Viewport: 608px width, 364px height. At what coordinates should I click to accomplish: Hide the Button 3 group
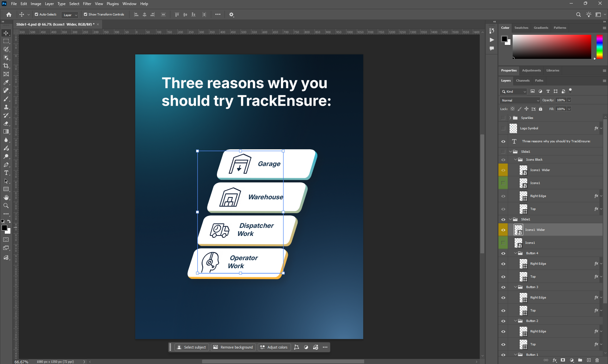(x=503, y=287)
